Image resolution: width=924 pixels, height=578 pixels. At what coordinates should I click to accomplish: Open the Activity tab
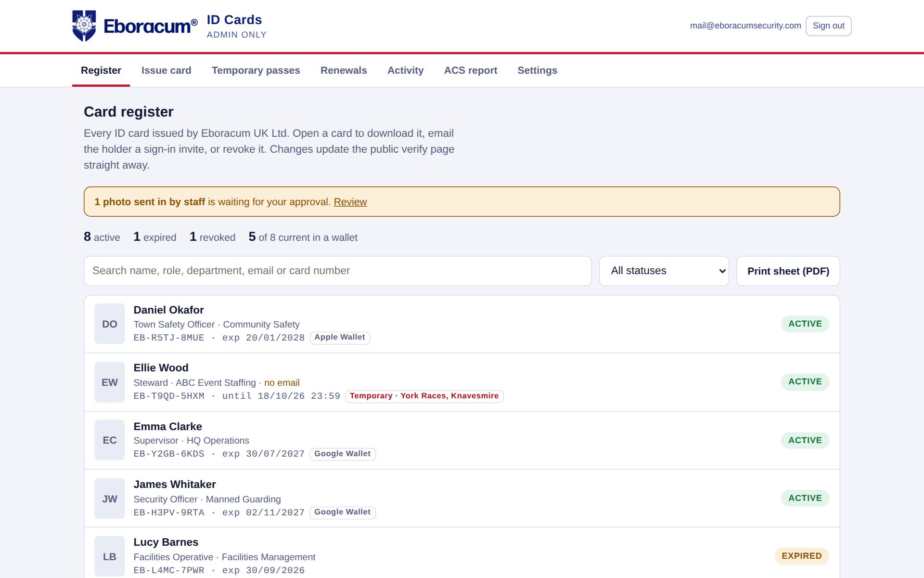pyautogui.click(x=405, y=70)
